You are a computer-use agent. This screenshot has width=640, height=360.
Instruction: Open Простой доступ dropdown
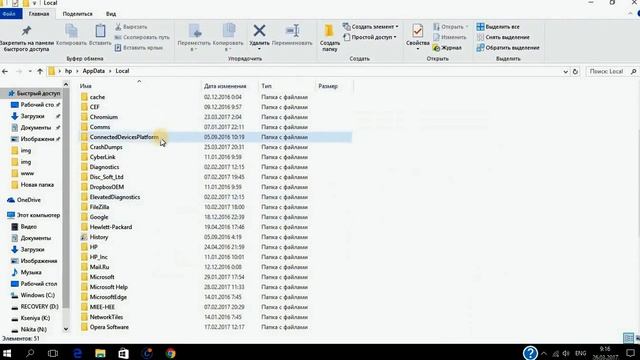point(370,37)
